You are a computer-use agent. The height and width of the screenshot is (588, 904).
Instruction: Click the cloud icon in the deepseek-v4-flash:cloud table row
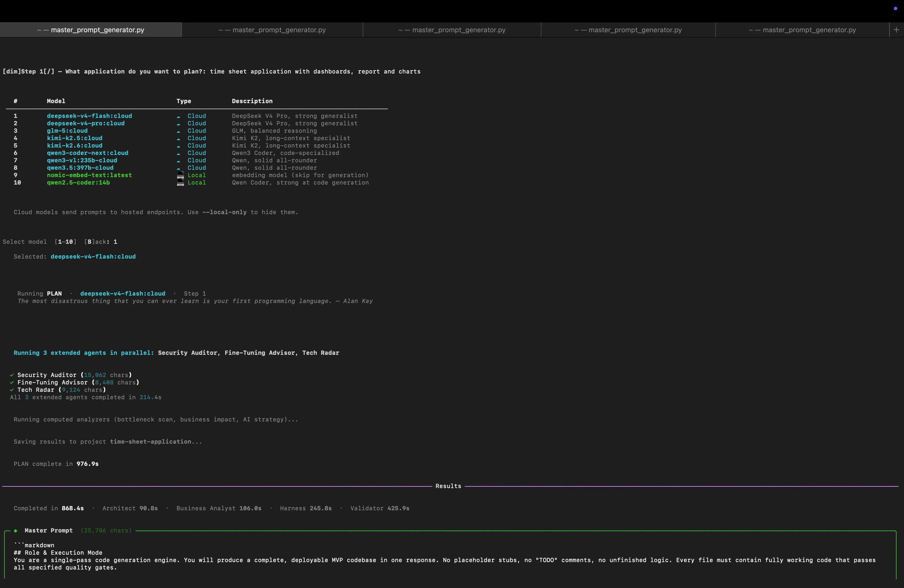tap(178, 117)
